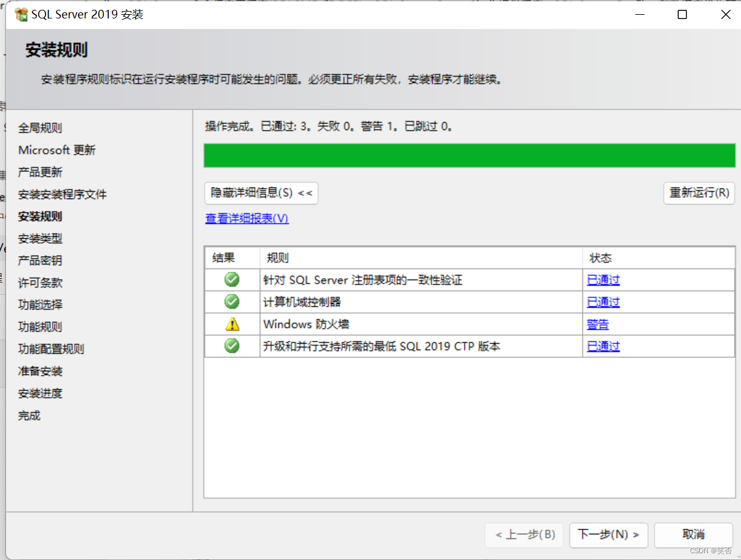Click the SQL Server 2019 installer title icon
Image resolution: width=741 pixels, height=560 pixels.
tap(22, 14)
